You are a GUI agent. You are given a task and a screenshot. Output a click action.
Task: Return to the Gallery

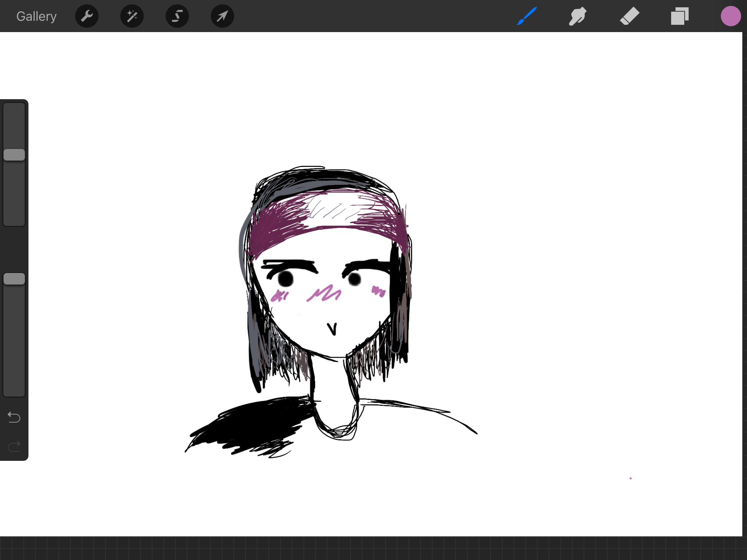tap(36, 16)
